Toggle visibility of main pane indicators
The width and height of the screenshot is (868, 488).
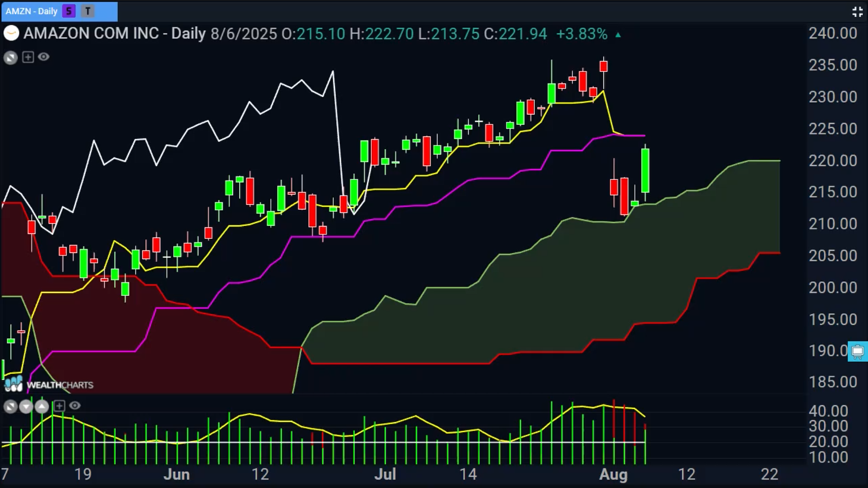coord(43,57)
